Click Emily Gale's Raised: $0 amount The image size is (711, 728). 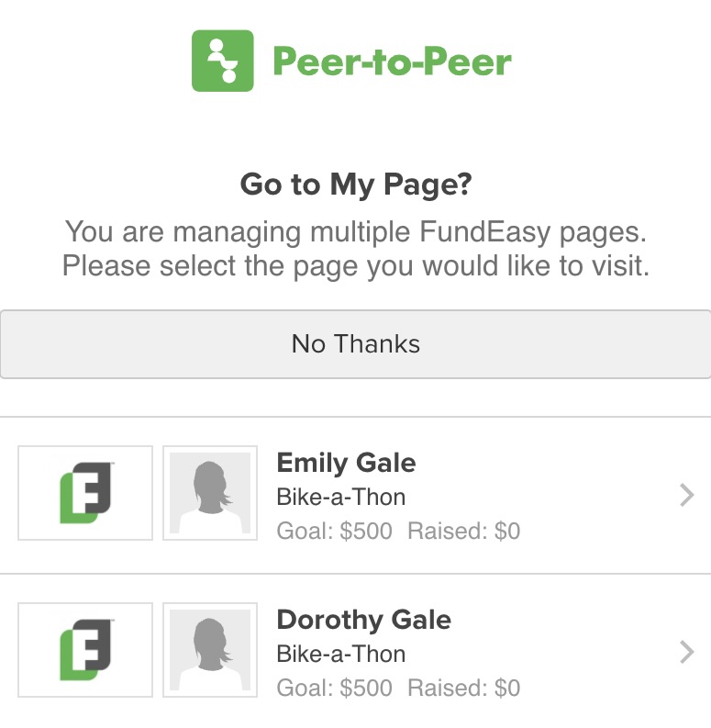[463, 531]
